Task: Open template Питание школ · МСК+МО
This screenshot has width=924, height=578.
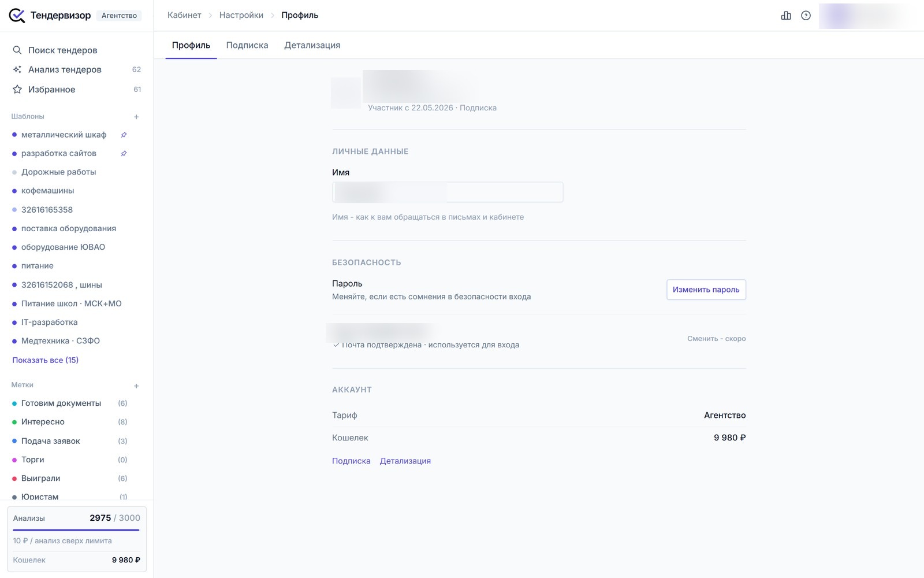Action: [x=72, y=303]
